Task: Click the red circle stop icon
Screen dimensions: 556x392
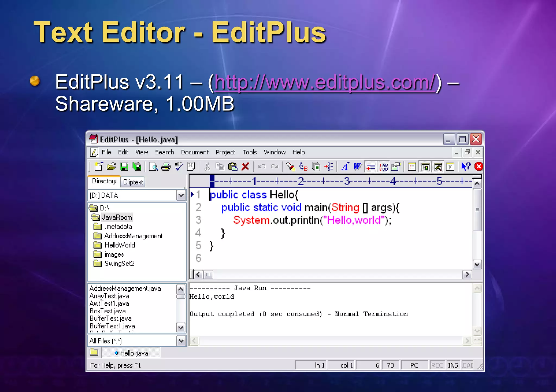Action: tap(479, 166)
